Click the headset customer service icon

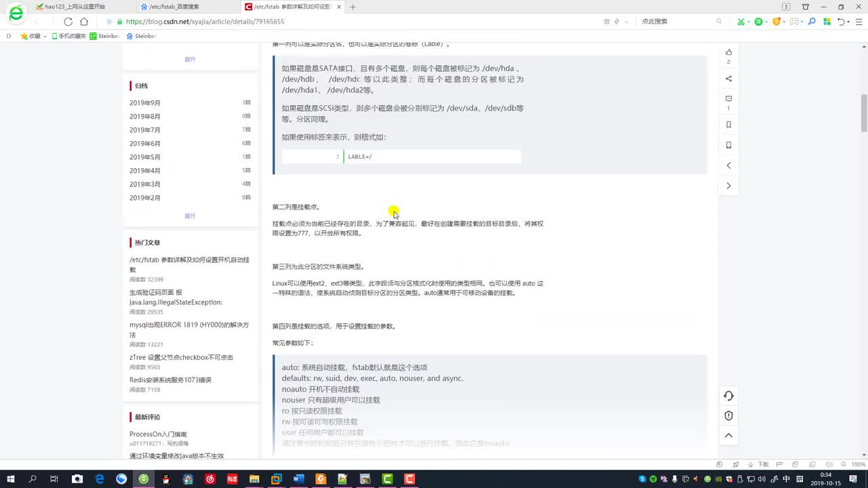(728, 396)
